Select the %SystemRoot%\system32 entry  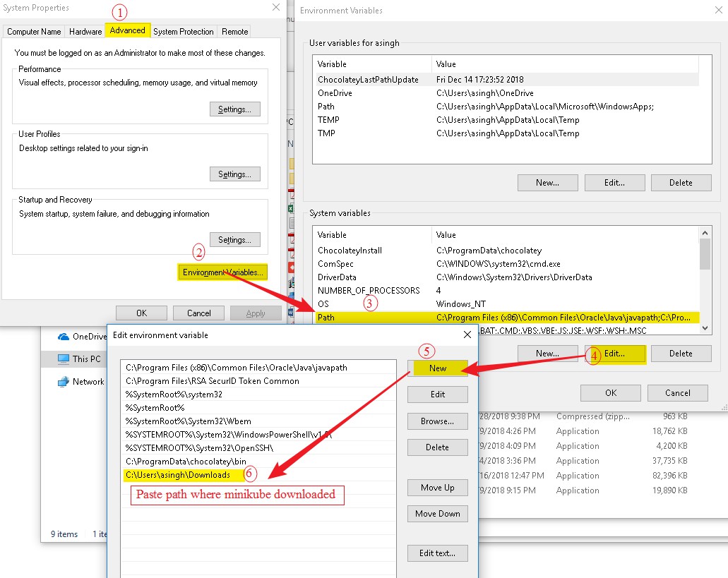pos(258,395)
